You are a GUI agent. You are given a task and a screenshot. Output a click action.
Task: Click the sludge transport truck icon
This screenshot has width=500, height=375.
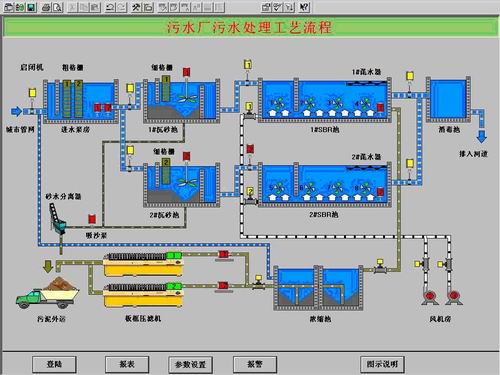coord(47,293)
